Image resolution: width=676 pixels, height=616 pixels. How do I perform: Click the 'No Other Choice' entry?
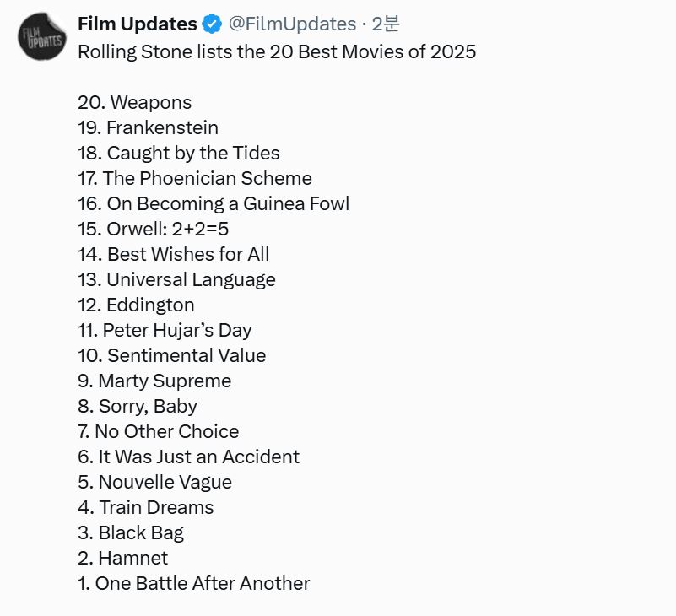tap(158, 431)
